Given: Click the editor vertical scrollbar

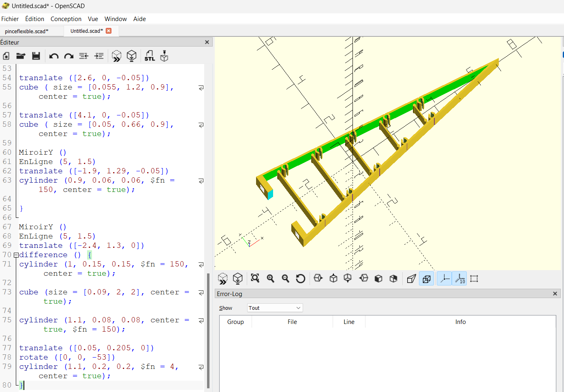Looking at the screenshot, I should [208, 330].
